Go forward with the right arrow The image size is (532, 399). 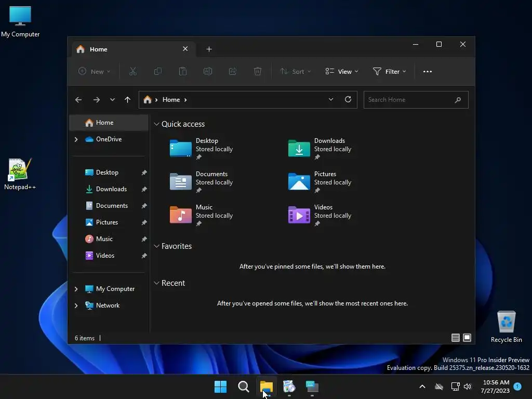pyautogui.click(x=96, y=100)
